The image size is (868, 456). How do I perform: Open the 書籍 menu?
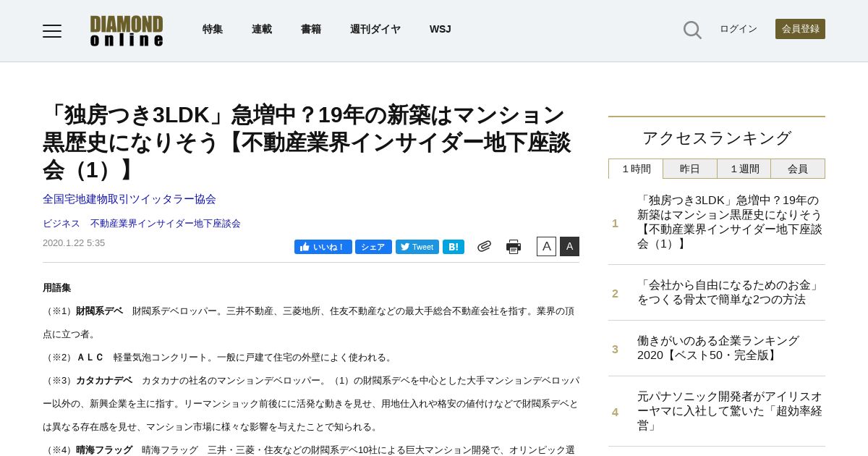311,29
